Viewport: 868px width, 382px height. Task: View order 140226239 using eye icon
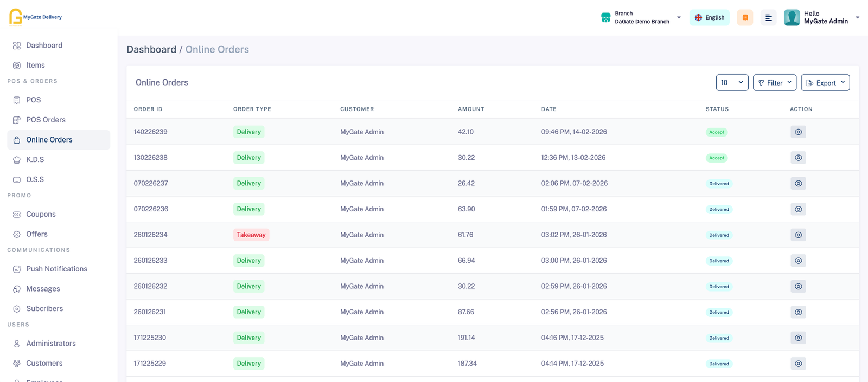(798, 132)
